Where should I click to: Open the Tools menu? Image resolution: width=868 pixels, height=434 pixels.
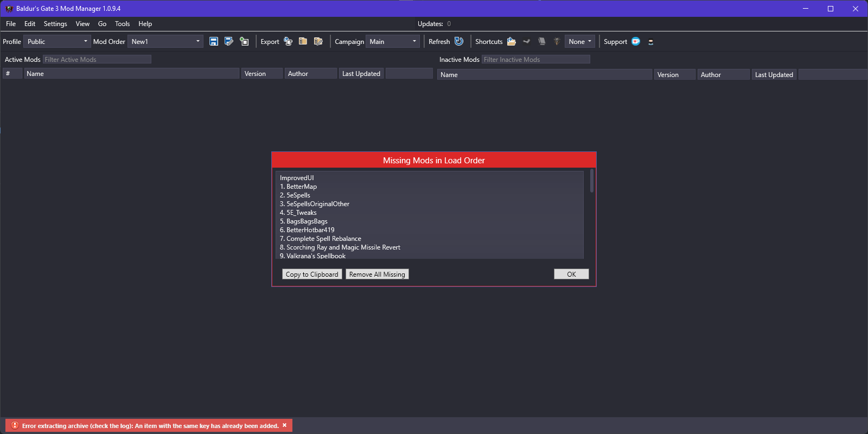122,24
